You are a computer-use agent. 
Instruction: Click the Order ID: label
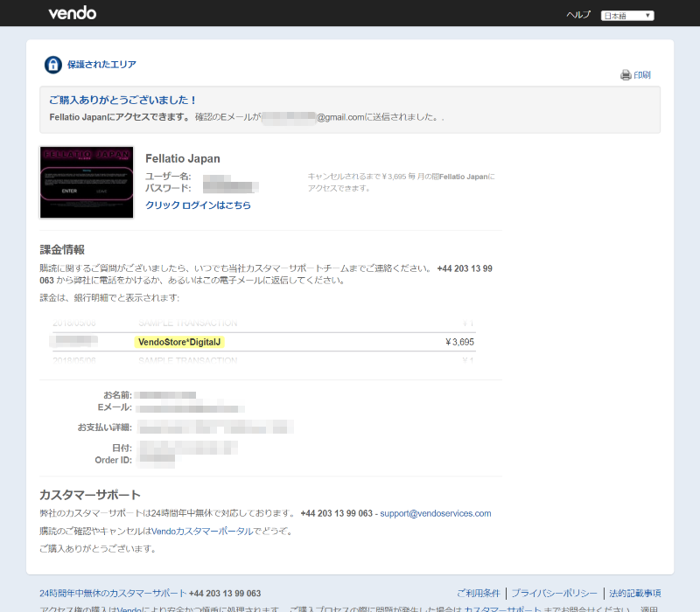(114, 460)
